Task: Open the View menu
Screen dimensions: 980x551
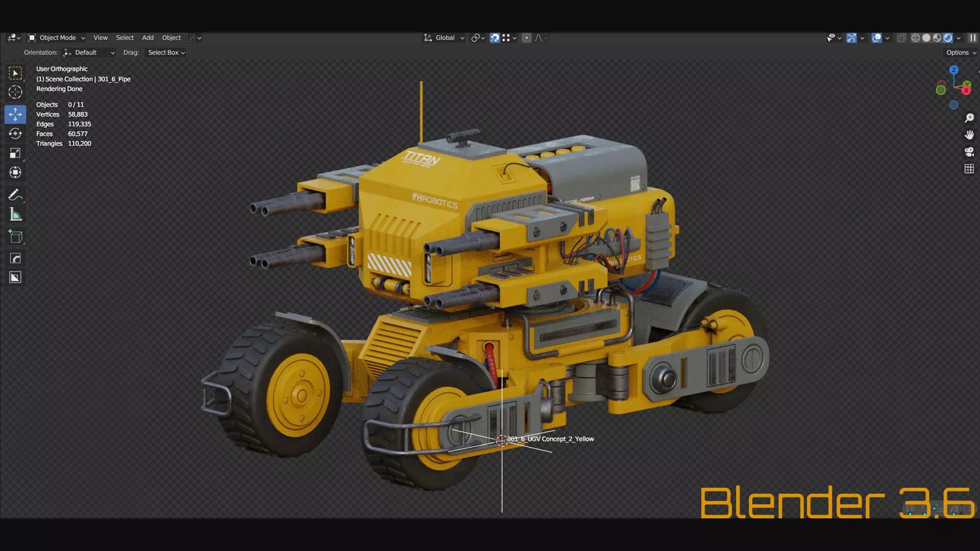Action: [101, 38]
